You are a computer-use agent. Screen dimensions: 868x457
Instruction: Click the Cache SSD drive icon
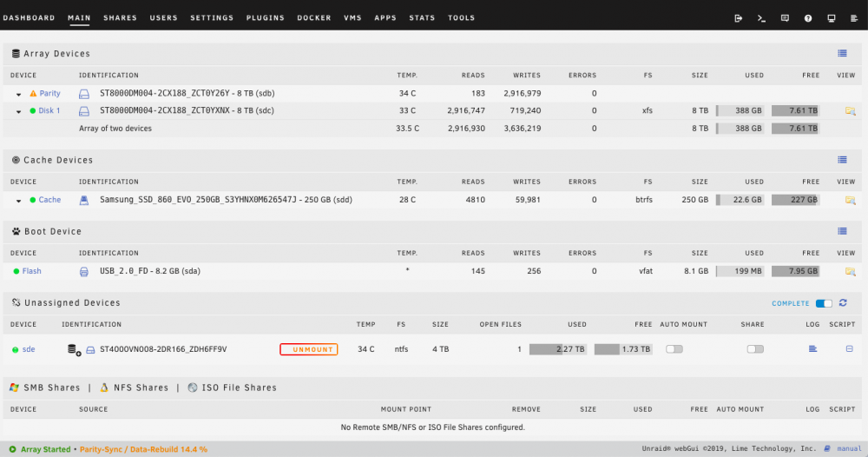pyautogui.click(x=83, y=201)
